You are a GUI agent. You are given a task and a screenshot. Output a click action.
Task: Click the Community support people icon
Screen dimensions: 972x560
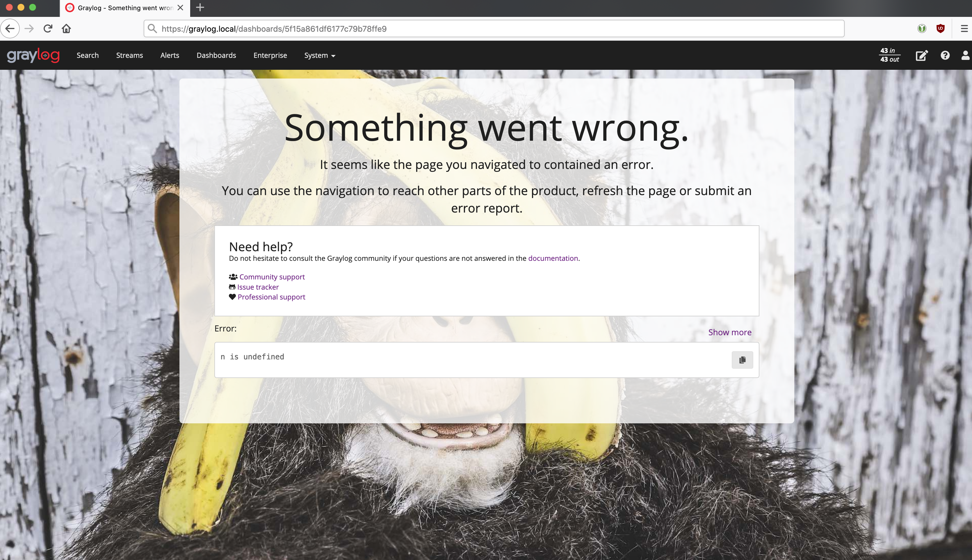pyautogui.click(x=233, y=277)
